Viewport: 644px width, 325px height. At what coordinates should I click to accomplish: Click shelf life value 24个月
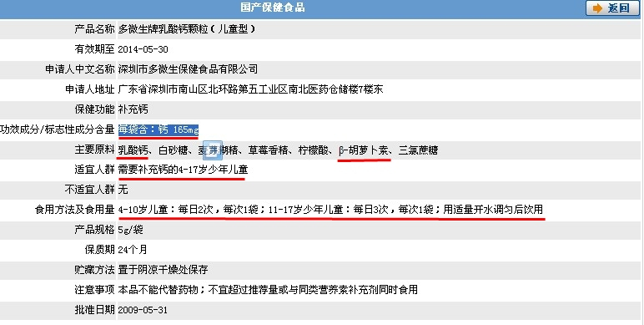tap(133, 250)
